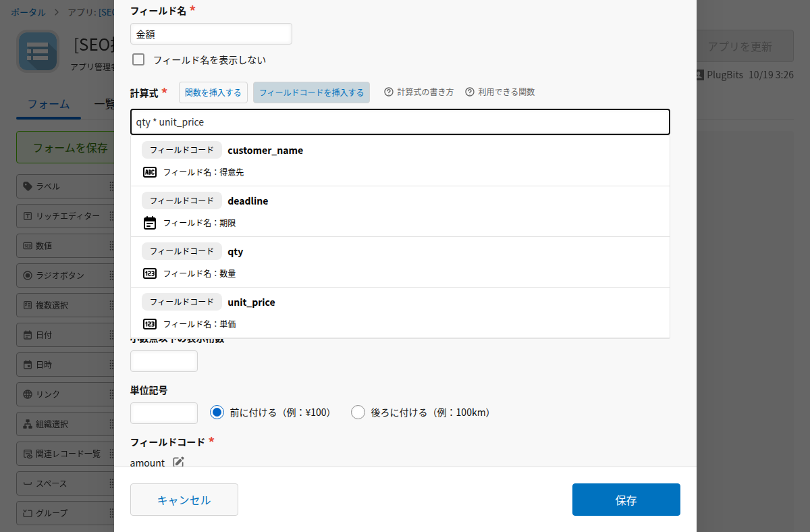Click the 日付 calendar icon in the sidebar
Viewport: 810px width, 532px height.
click(x=28, y=335)
